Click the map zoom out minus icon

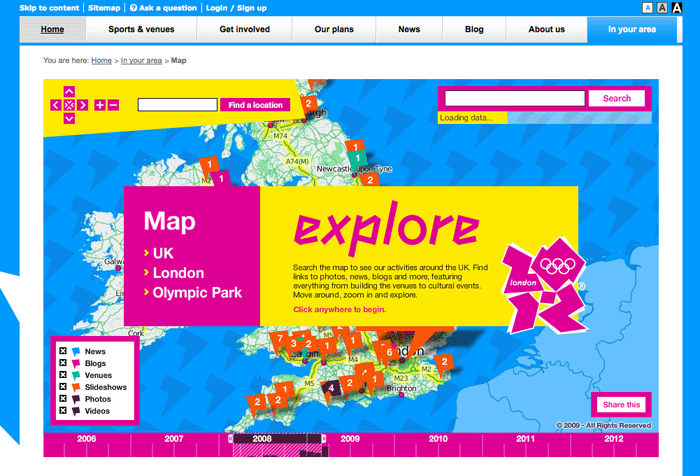click(x=114, y=105)
